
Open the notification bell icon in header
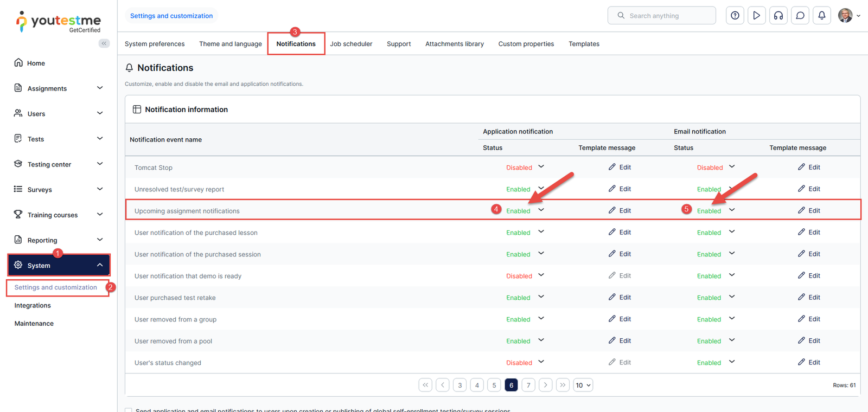pos(821,16)
